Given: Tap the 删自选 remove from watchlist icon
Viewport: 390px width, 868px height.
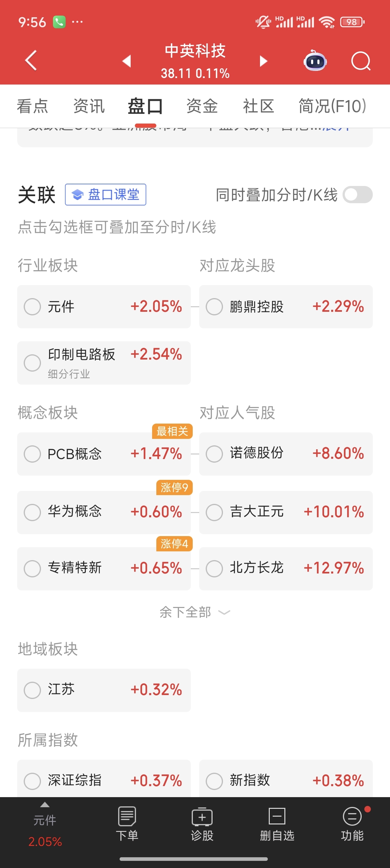Looking at the screenshot, I should coord(277,823).
